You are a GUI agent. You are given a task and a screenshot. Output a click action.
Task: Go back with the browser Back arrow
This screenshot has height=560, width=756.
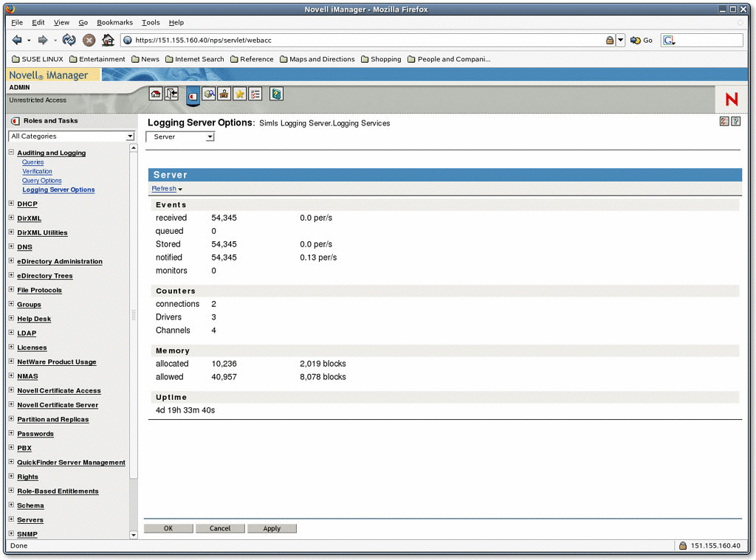[17, 40]
